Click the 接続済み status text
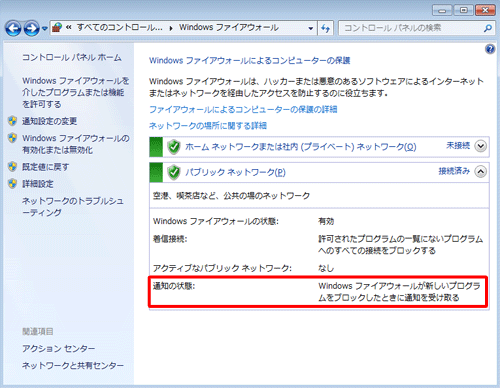The height and width of the screenshot is (388, 500). coord(454,171)
